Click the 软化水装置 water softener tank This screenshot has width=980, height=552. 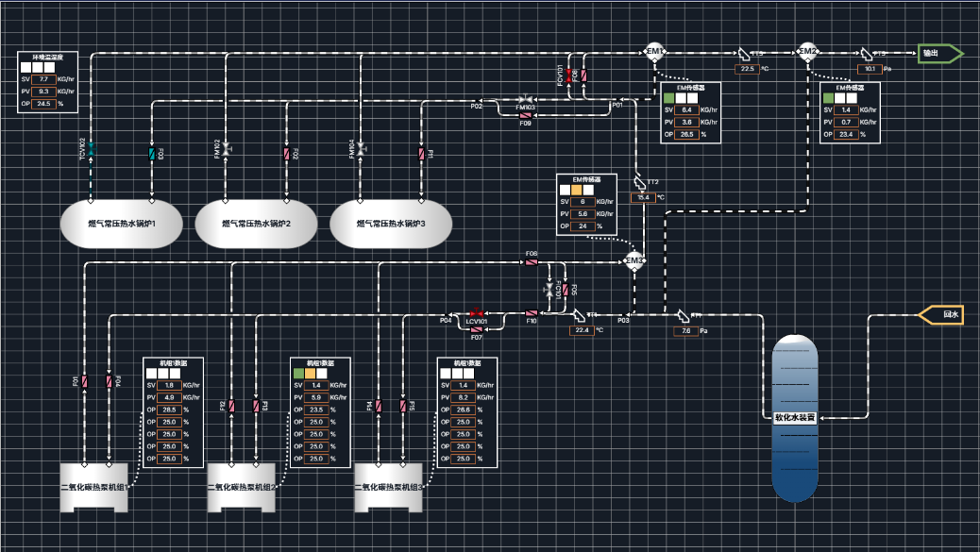795,418
